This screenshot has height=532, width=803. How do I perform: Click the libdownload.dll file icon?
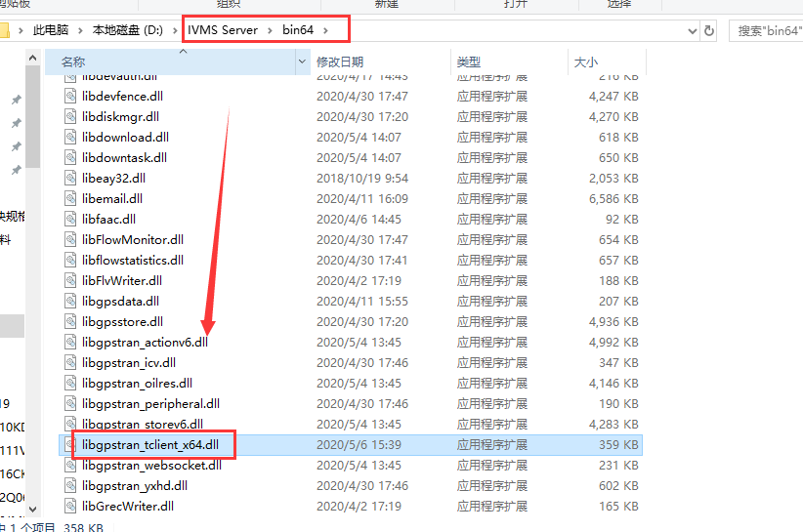[x=70, y=137]
